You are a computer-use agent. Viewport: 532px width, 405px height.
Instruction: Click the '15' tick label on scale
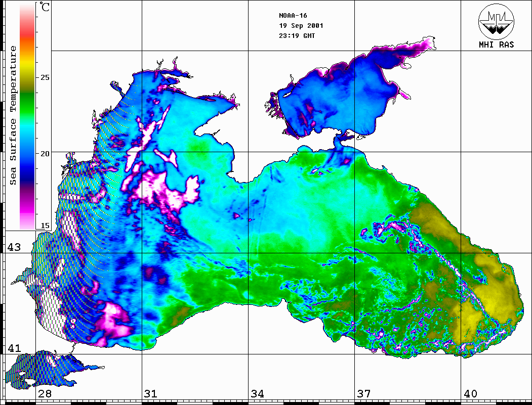45,226
